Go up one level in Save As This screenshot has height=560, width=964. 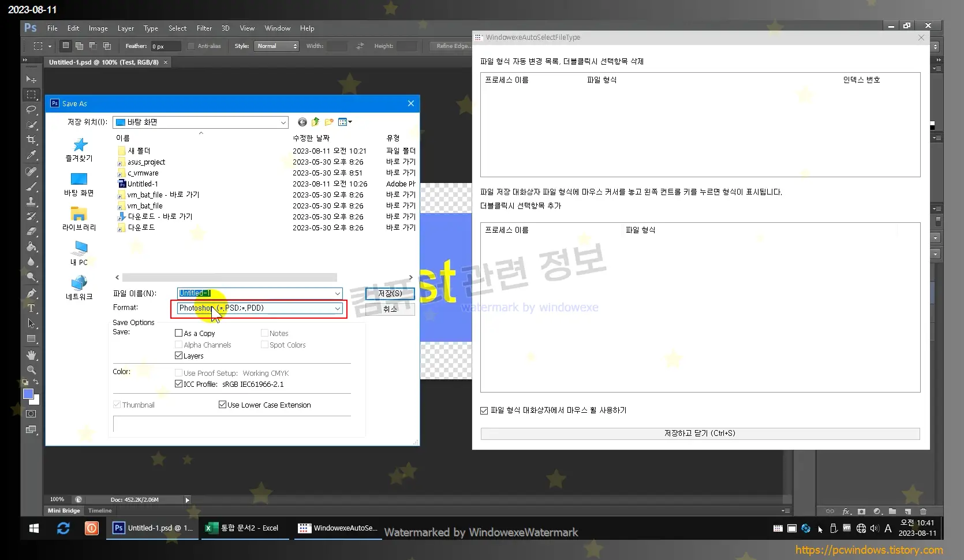click(x=315, y=122)
